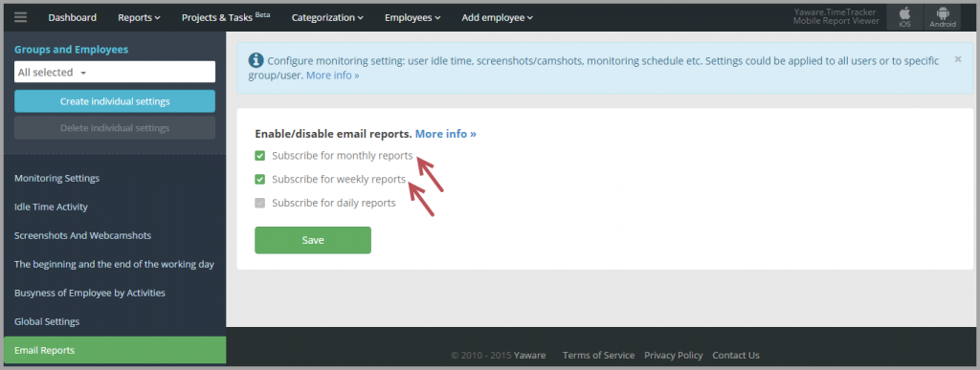980x370 pixels.
Task: Click Yaware.TimeTracker Mobile Report Viewer text
Action: coord(836,17)
